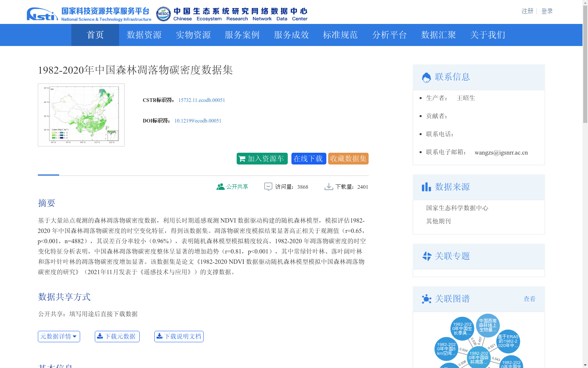This screenshot has height=368, width=588.
Task: Click the download icon on 下载说明文档
Action: click(159, 336)
